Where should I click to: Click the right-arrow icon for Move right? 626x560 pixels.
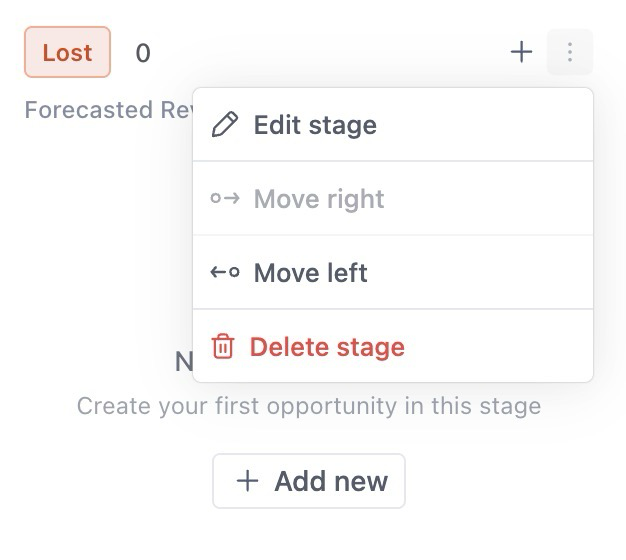pos(225,199)
